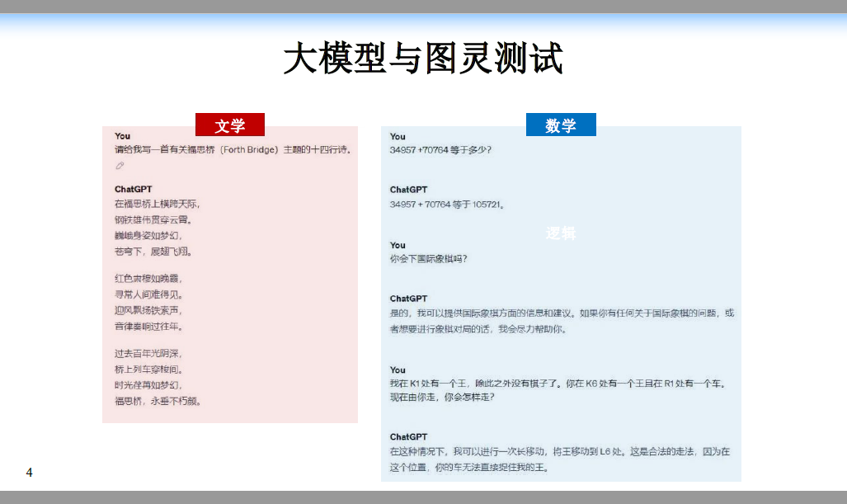
Task: Select the poem line 迎风飘扬铁索声
Action: [x=148, y=311]
